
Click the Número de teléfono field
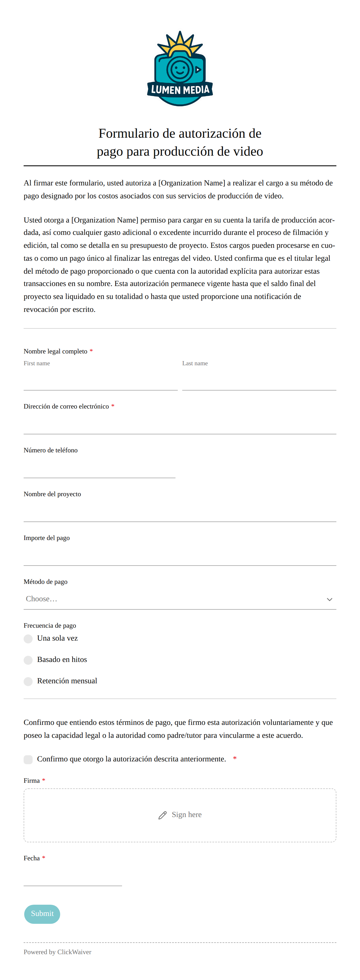coord(100,468)
